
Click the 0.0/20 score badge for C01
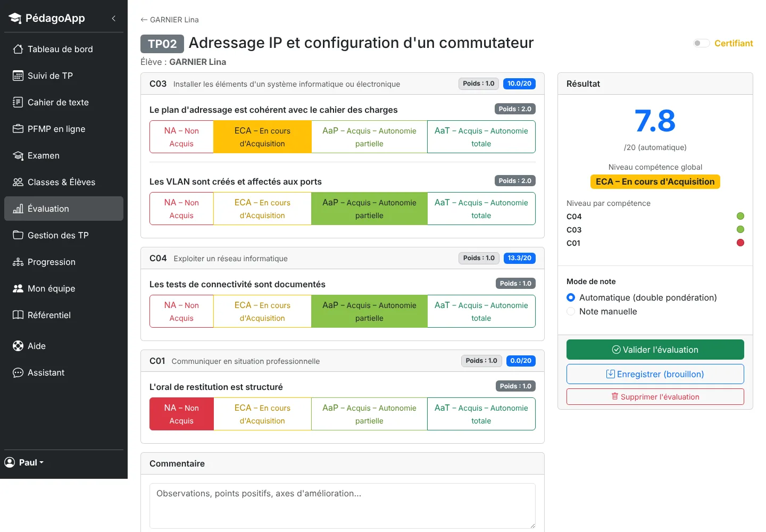click(x=521, y=361)
